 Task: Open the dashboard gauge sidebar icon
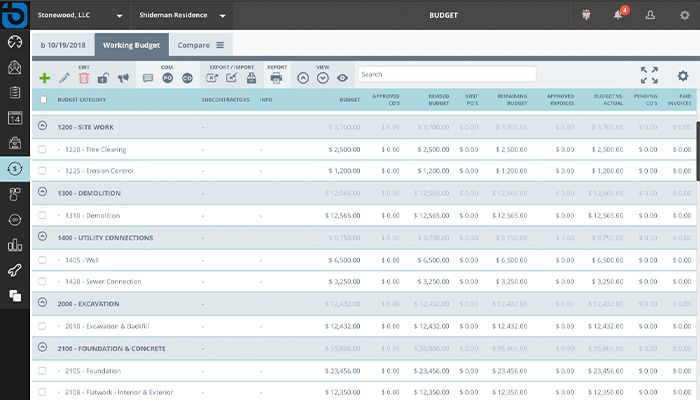coord(15,42)
